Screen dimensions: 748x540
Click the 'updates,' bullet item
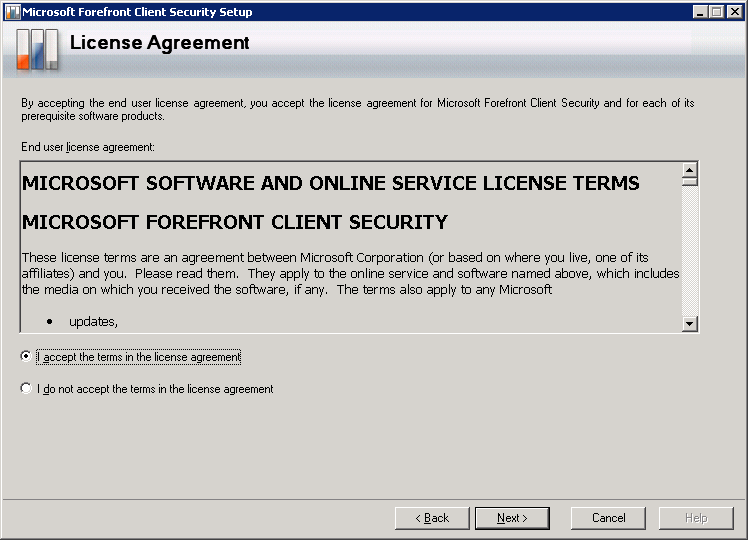(x=93, y=322)
